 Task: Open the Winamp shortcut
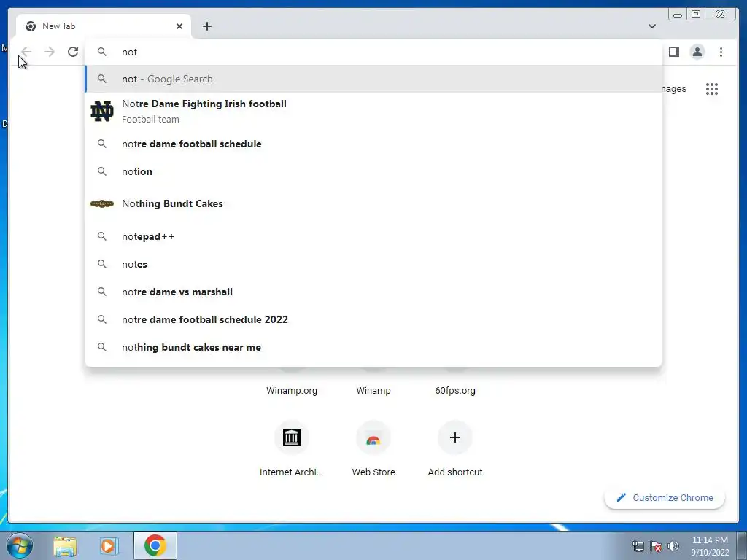[373, 390]
